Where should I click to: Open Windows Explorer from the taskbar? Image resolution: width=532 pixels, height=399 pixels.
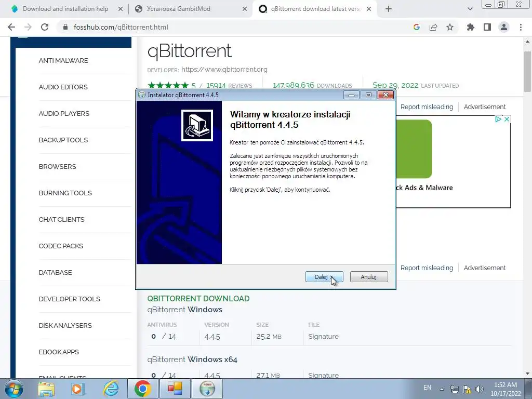pyautogui.click(x=46, y=389)
